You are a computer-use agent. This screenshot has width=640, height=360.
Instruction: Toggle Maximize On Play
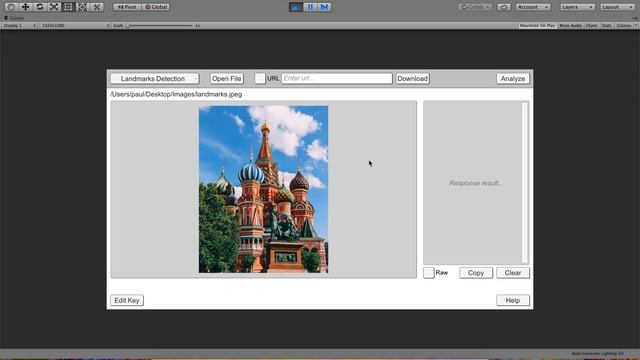click(x=537, y=25)
